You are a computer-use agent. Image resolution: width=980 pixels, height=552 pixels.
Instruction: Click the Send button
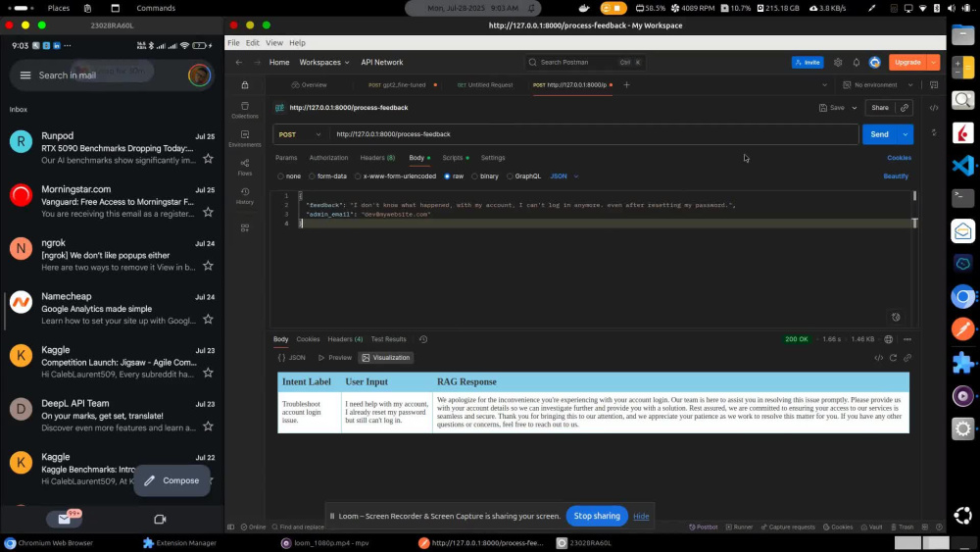coord(879,134)
